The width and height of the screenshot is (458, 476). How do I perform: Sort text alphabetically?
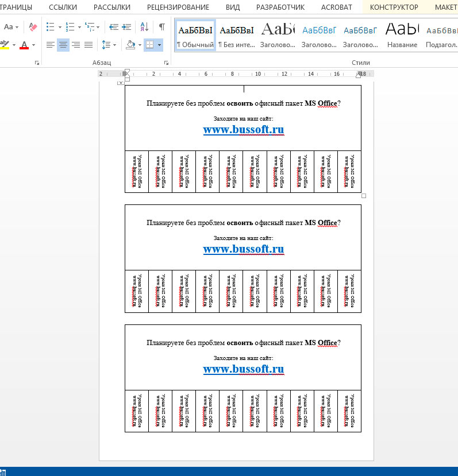144,27
